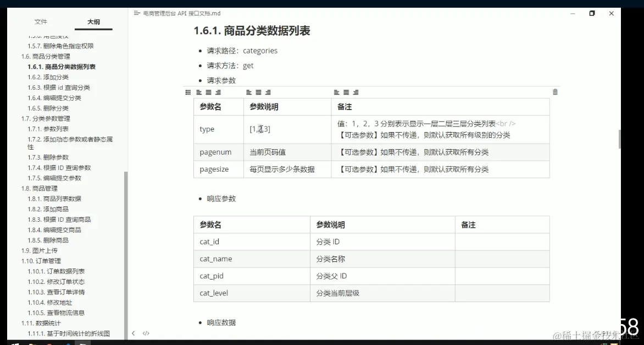Switch to source code mode with </> icon
Screen dimensions: 644x345
(x=146, y=333)
